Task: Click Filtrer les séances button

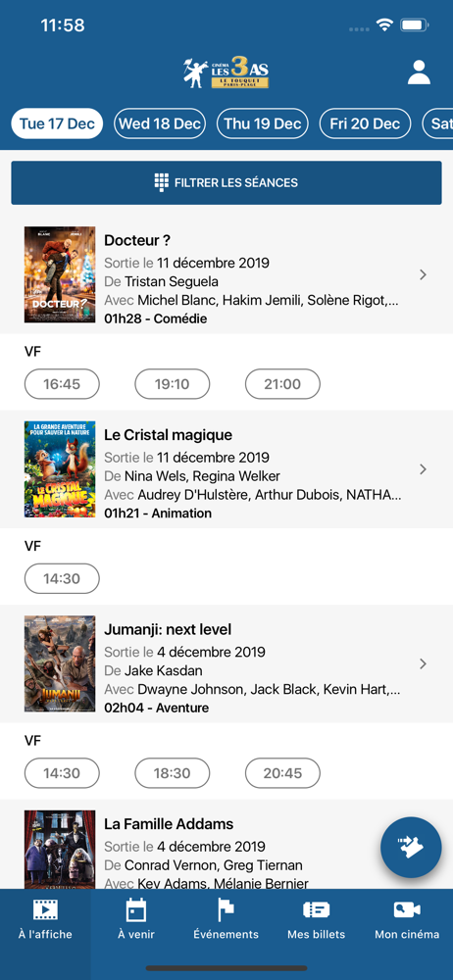Action: [226, 182]
